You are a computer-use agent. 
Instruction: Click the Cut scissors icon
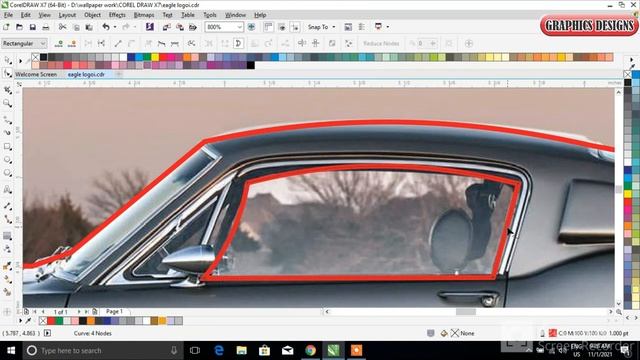coord(62,27)
